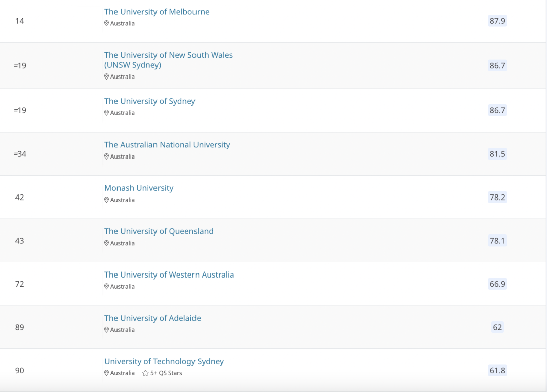The width and height of the screenshot is (547, 392).
Task: Click Australia label under University of Adelaide
Action: click(123, 330)
